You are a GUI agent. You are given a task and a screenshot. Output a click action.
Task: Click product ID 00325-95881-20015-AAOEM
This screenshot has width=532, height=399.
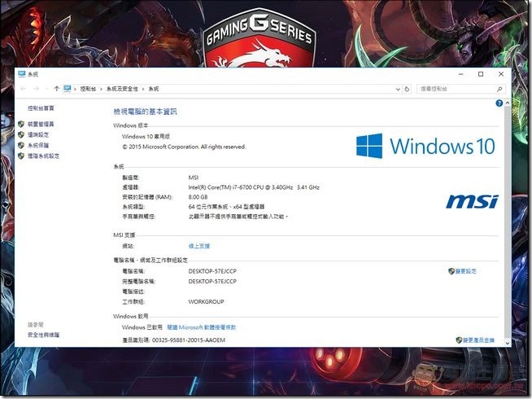point(188,340)
